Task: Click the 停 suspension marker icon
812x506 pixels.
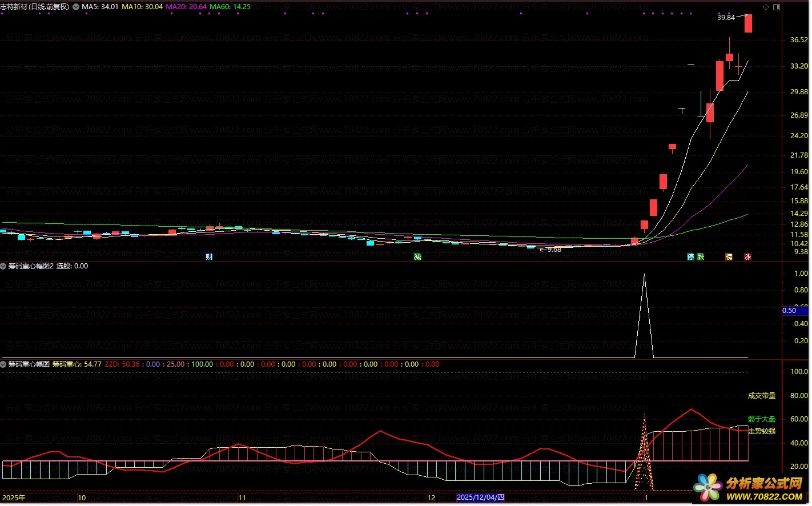Action: [x=690, y=257]
